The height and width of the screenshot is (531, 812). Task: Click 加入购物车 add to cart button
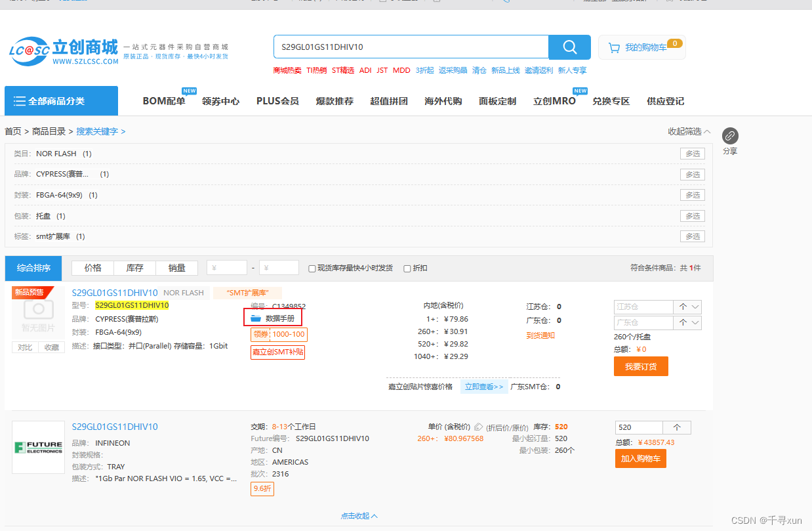point(640,458)
